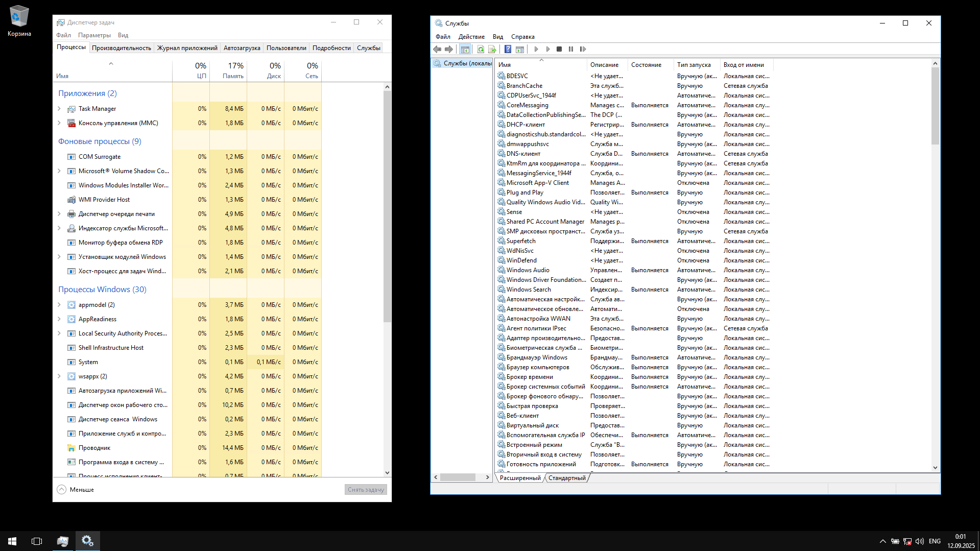The width and height of the screenshot is (980, 551).
Task: Switch to Task Manager taskbar icon
Action: tap(63, 541)
